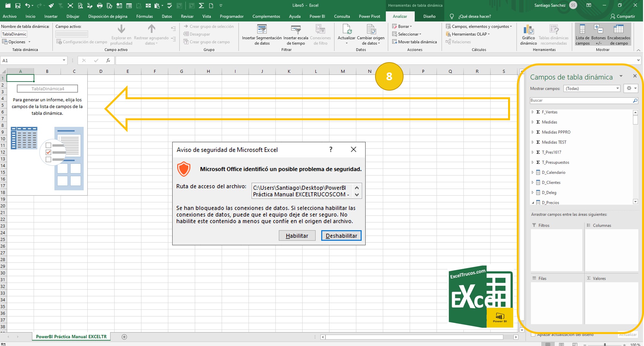Viewport: 644px width, 346px height.
Task: Click Insertar escala de tiempo
Action: tap(295, 34)
